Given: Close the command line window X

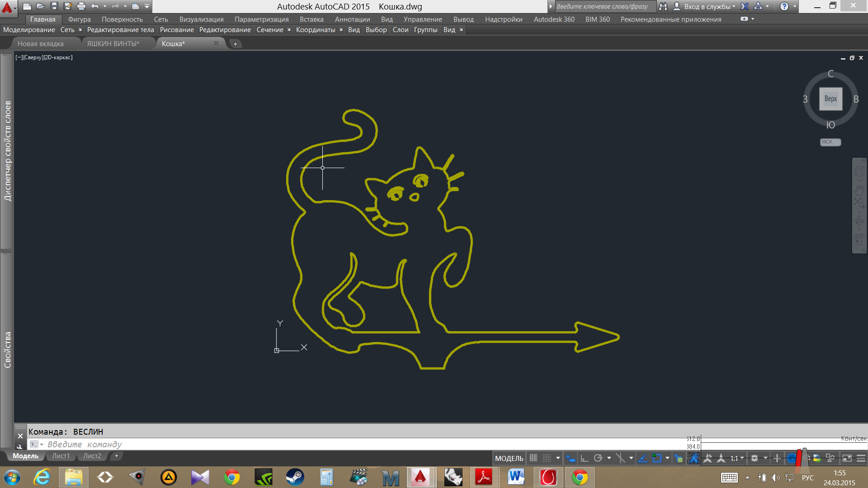Looking at the screenshot, I should click(x=20, y=436).
